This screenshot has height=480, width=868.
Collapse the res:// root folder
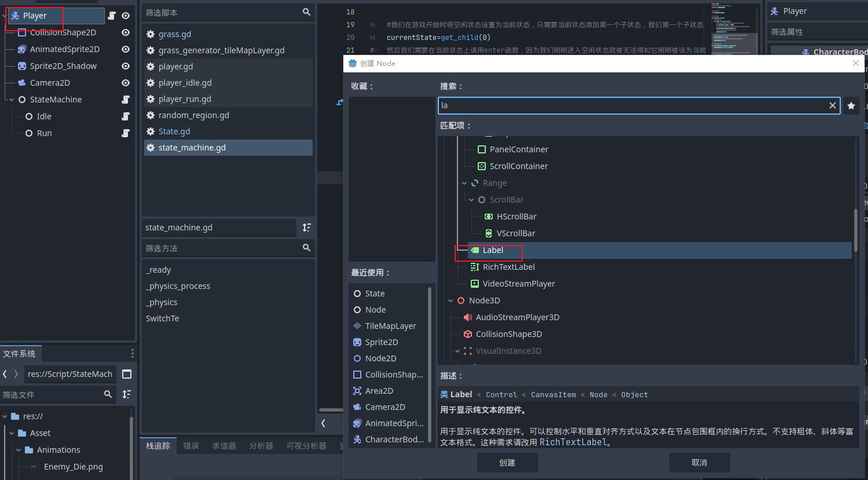(x=5, y=416)
